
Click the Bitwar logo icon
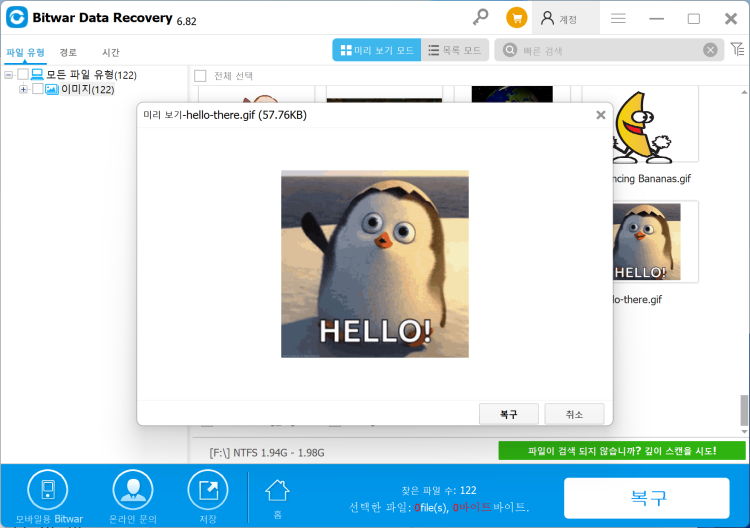(x=17, y=18)
